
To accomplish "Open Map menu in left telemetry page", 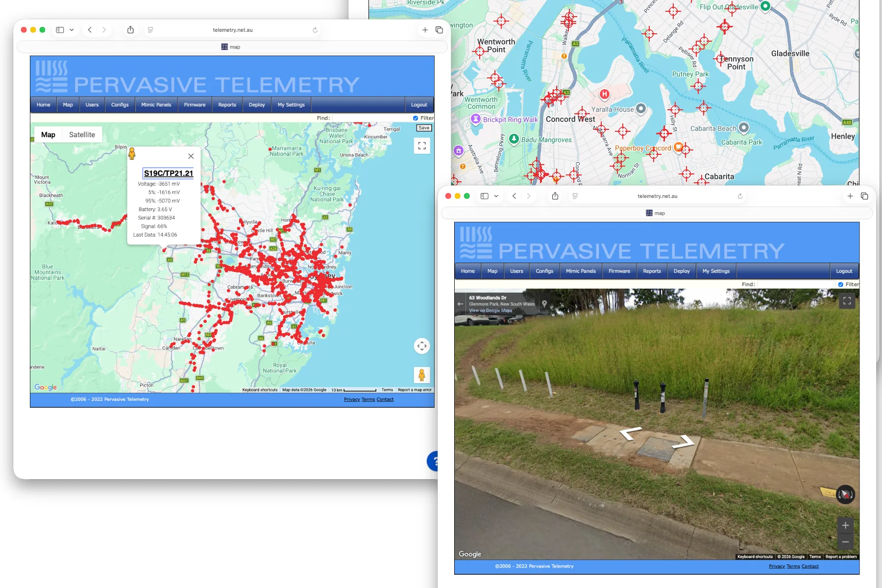I will [x=68, y=105].
